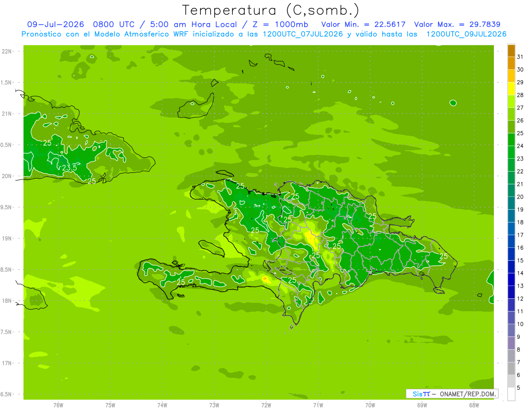The image size is (532, 411).
Task: Click the legend value "10"
Action: click(x=520, y=324)
